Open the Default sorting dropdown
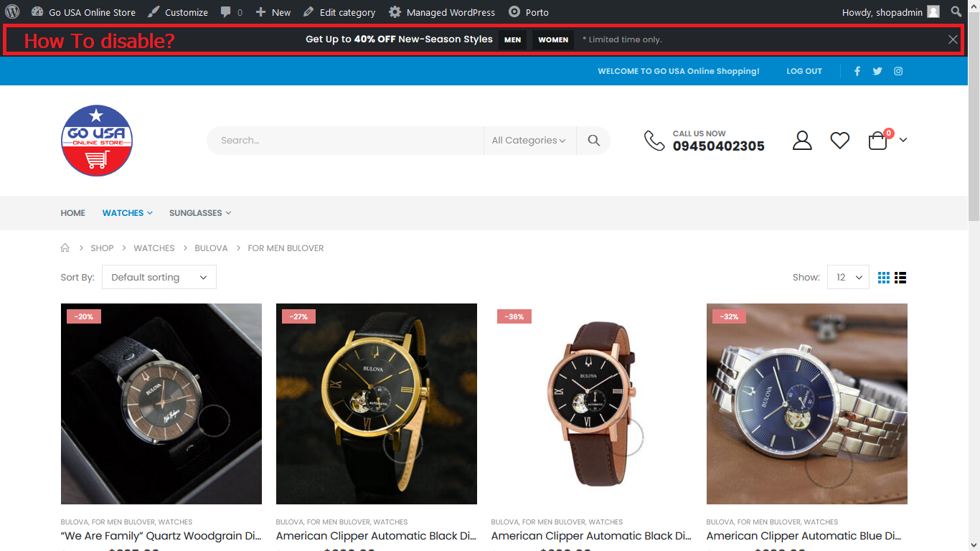This screenshot has height=551, width=980. pos(159,278)
